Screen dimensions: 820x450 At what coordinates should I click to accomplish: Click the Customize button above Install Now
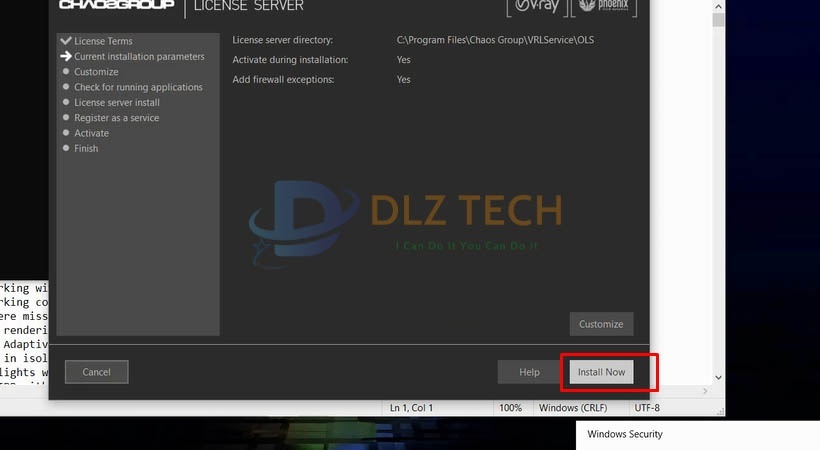coord(601,324)
